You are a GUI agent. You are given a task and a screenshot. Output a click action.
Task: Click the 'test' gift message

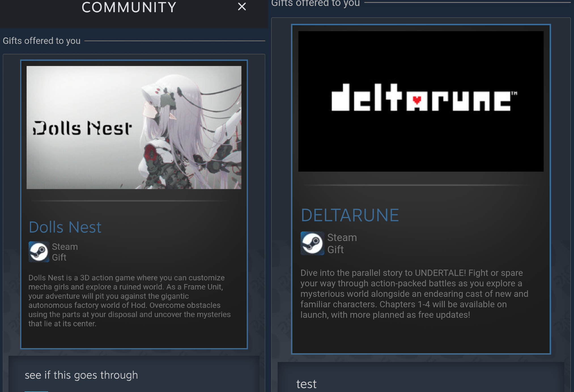pyautogui.click(x=306, y=384)
